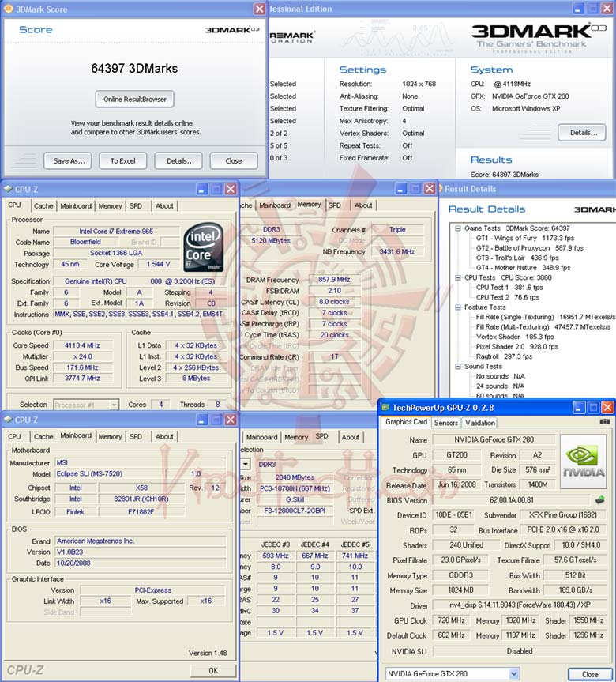This screenshot has height=682, width=616.
Task: Click OK in CPU-Z Mainboard window
Action: coord(213,670)
